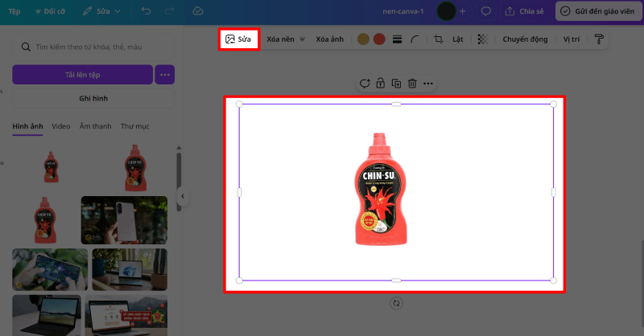Viewport: 644px width, 336px height.
Task: Select the red color swatch
Action: click(x=379, y=39)
